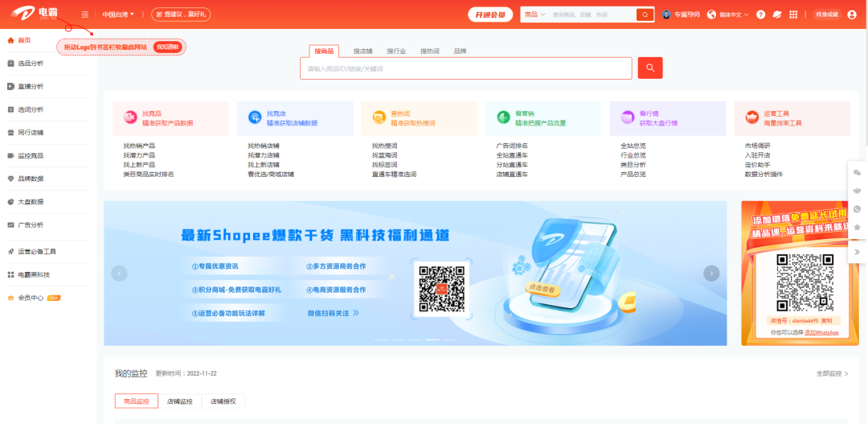Open the 类目商品实时排名 link
This screenshot has width=868, height=424.
pyautogui.click(x=149, y=174)
